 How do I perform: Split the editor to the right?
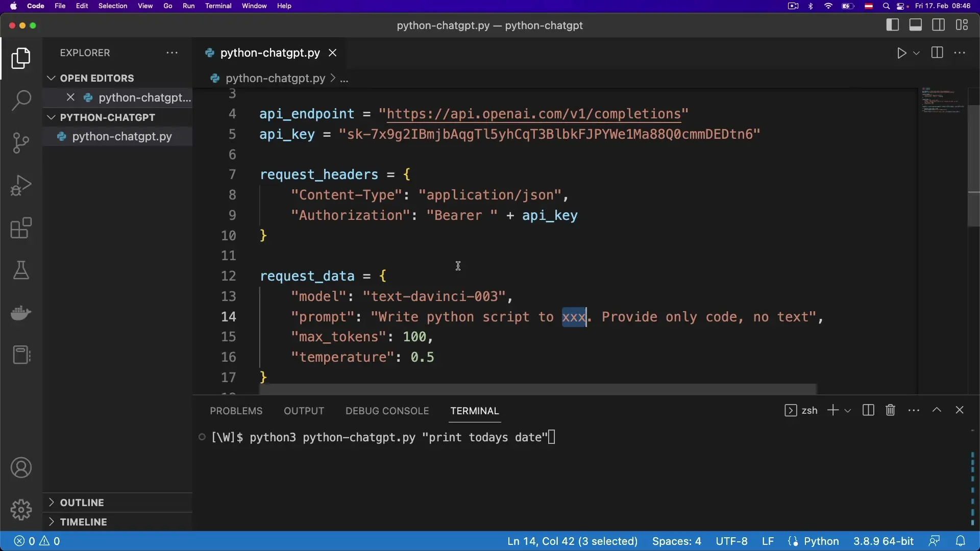point(937,53)
